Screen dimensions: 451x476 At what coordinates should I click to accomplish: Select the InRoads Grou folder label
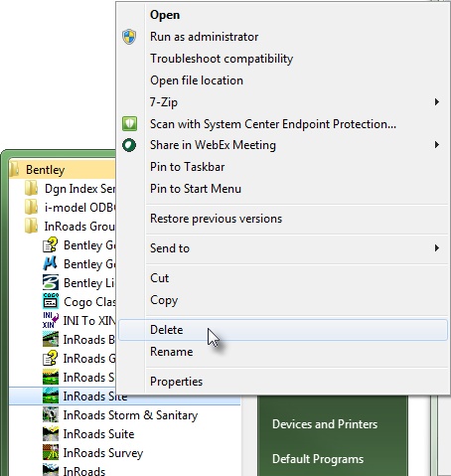click(x=79, y=227)
